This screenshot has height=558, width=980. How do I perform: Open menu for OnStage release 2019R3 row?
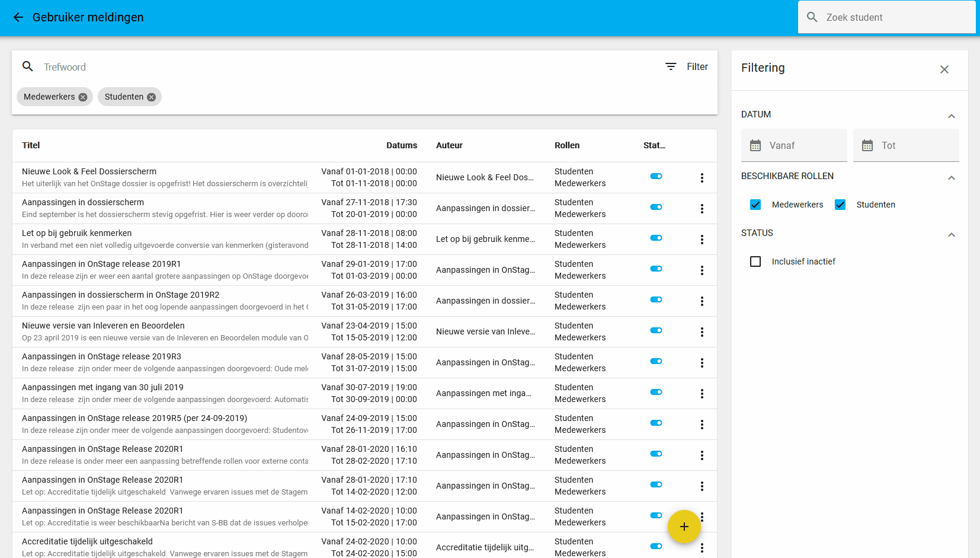(x=702, y=363)
